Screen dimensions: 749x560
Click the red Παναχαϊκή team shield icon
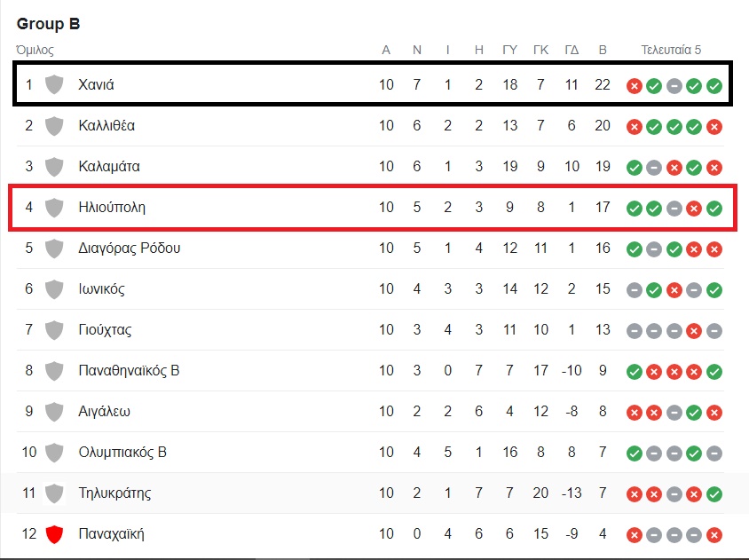[x=54, y=534]
